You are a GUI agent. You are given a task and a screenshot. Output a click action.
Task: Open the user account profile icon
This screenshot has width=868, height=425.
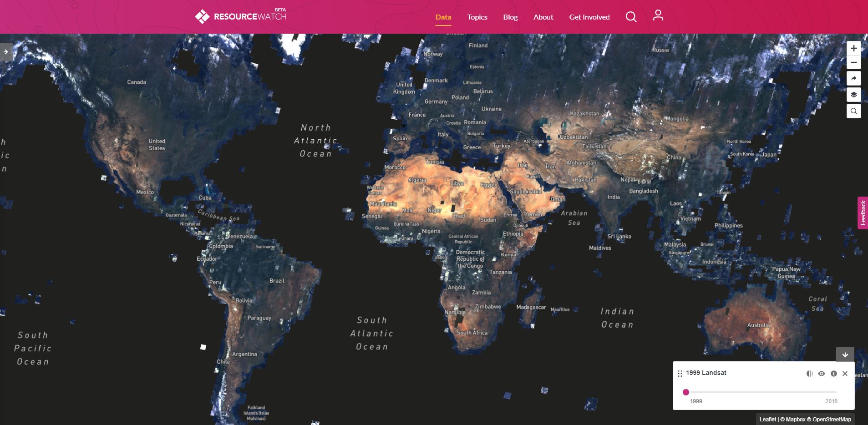(658, 16)
